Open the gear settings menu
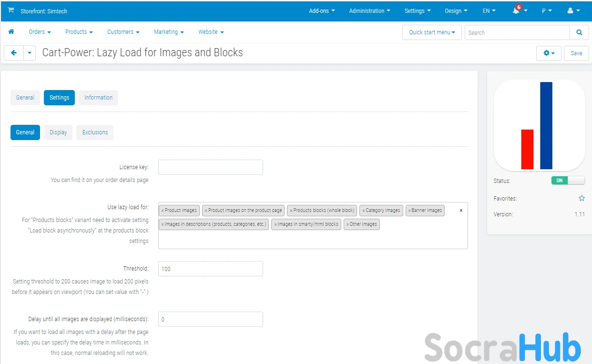Screen dimensions: 592x364 [549, 53]
